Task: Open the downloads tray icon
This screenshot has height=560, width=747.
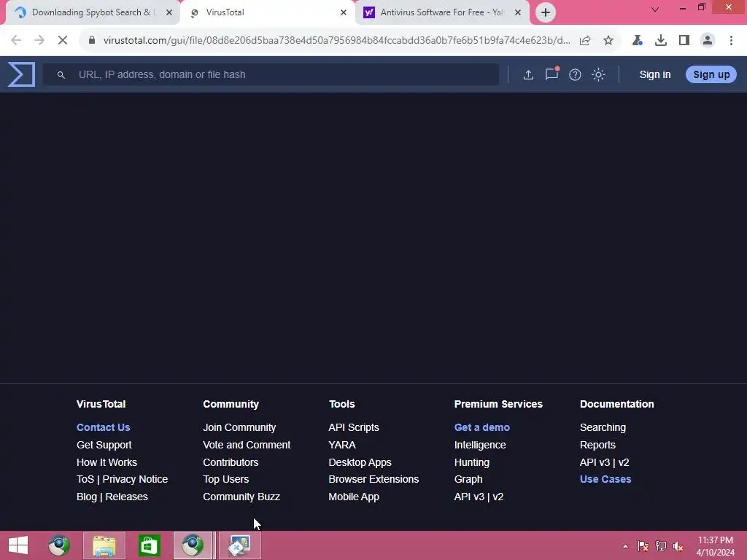Action: [661, 41]
